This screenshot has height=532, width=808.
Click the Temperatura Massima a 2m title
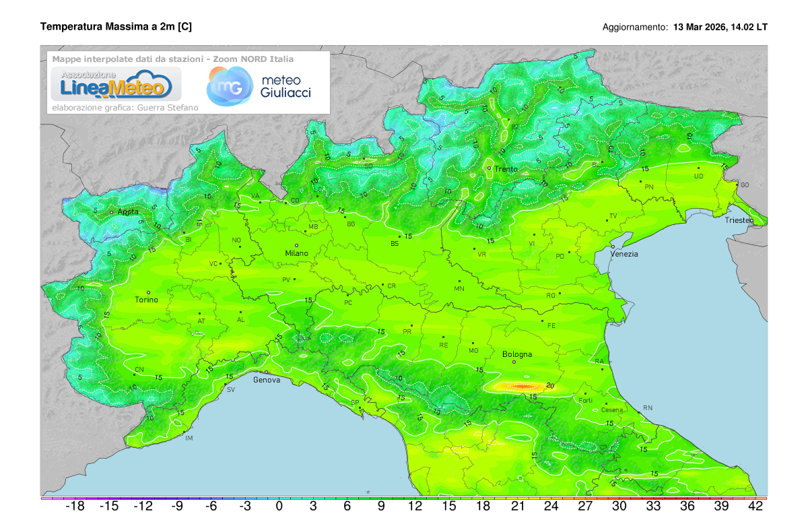116,26
